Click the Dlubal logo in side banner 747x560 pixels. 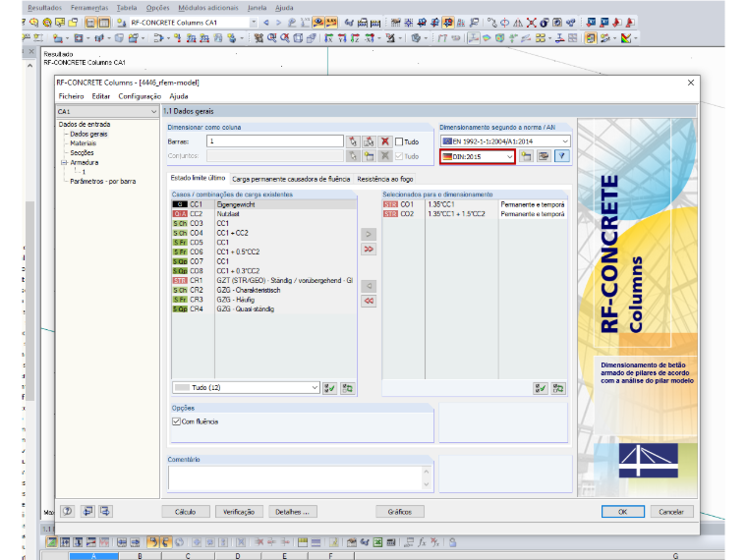[649, 461]
